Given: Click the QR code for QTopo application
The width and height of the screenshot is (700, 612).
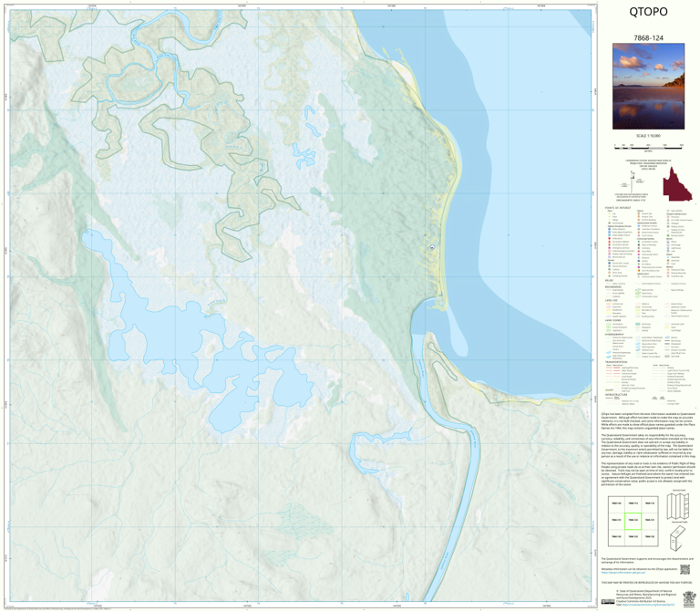Looking at the screenshot, I should pyautogui.click(x=685, y=569).
